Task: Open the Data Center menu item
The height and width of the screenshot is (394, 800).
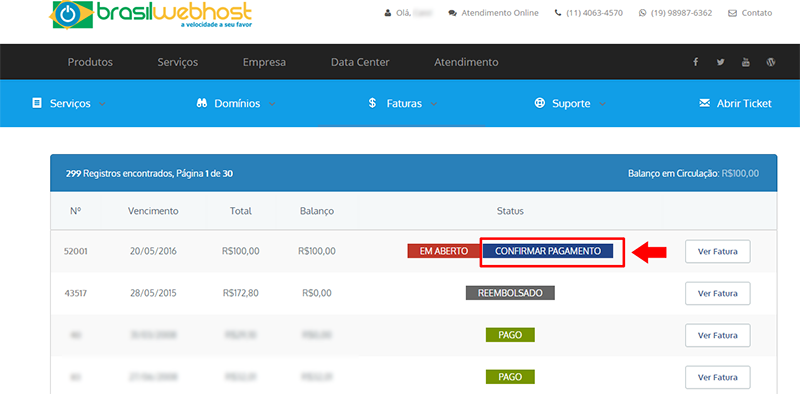Action: [360, 62]
